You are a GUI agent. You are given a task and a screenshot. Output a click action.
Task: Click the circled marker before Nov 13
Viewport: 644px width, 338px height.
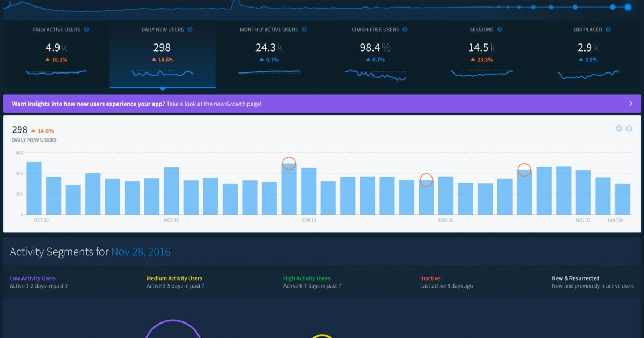[289, 164]
